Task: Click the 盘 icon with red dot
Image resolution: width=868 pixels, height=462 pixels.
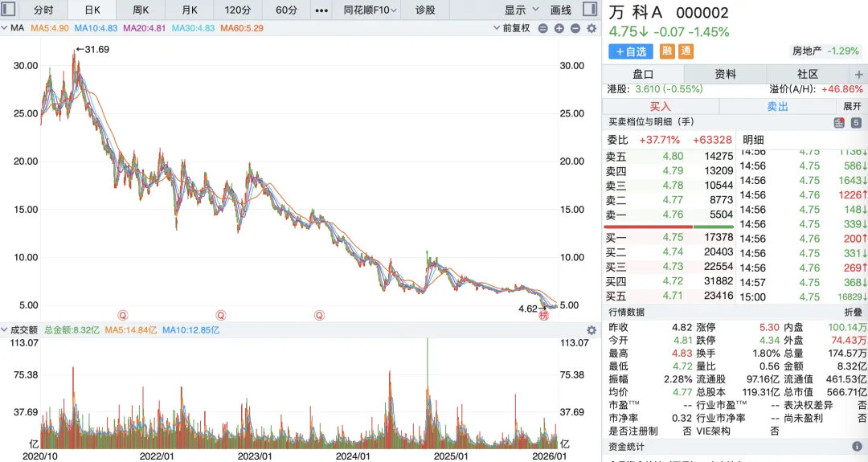Action: 839,123
